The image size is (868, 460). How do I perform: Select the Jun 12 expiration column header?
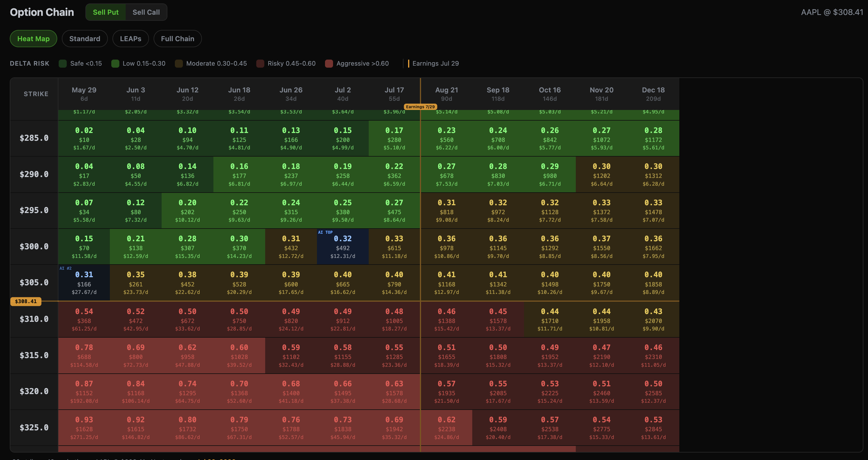click(x=187, y=94)
